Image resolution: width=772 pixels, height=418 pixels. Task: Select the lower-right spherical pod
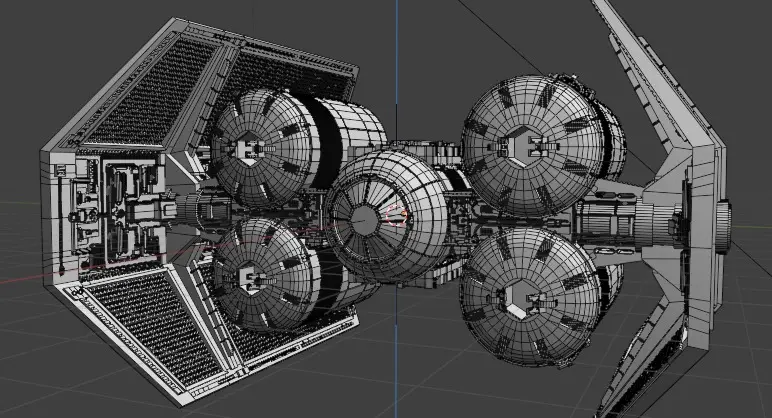coord(530,296)
